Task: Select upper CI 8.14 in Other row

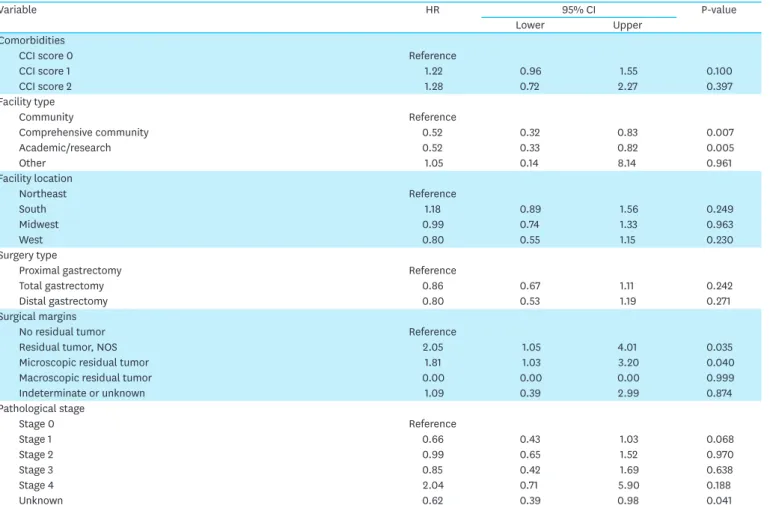Action: click(627, 163)
